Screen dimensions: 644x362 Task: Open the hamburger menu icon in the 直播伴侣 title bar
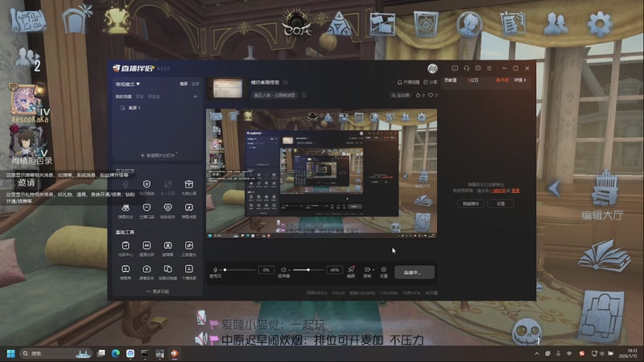[x=489, y=68]
